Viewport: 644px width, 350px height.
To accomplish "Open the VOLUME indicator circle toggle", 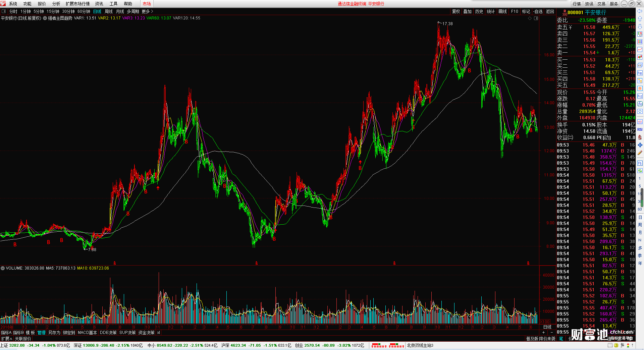I will [3, 268].
